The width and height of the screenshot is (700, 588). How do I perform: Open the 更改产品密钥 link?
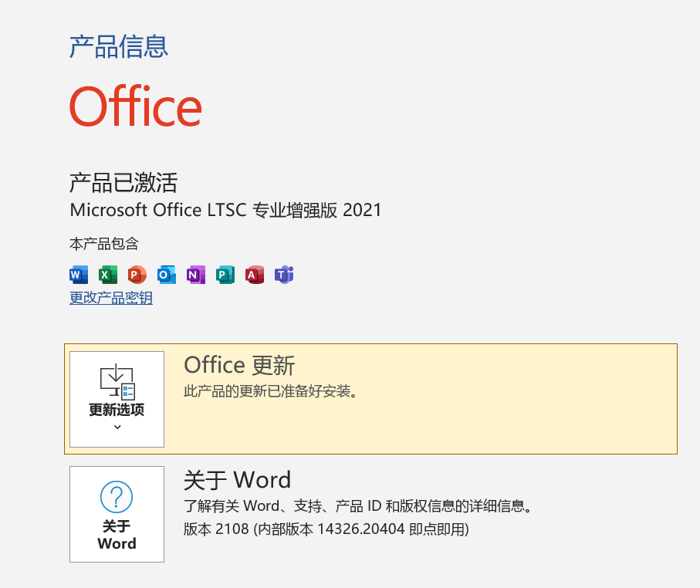tap(111, 298)
